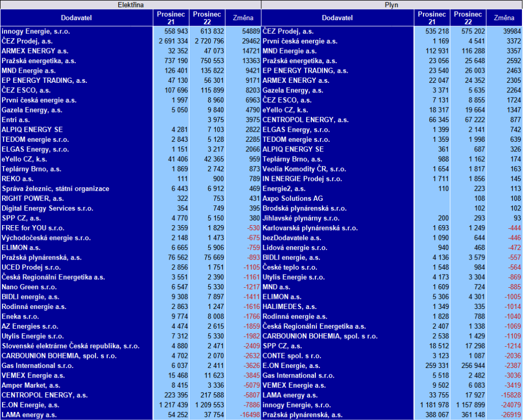Click the -16498 change value cell
This screenshot has width=523, height=420.
pos(243,415)
